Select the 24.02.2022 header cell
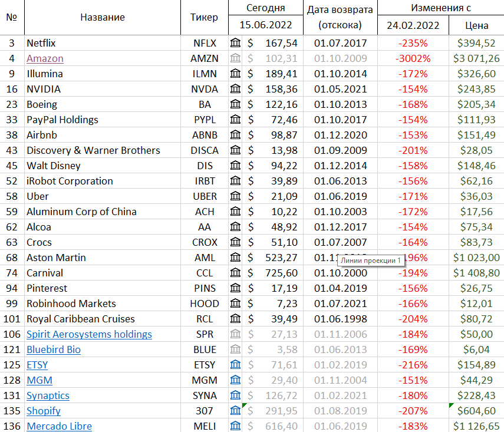 413,25
